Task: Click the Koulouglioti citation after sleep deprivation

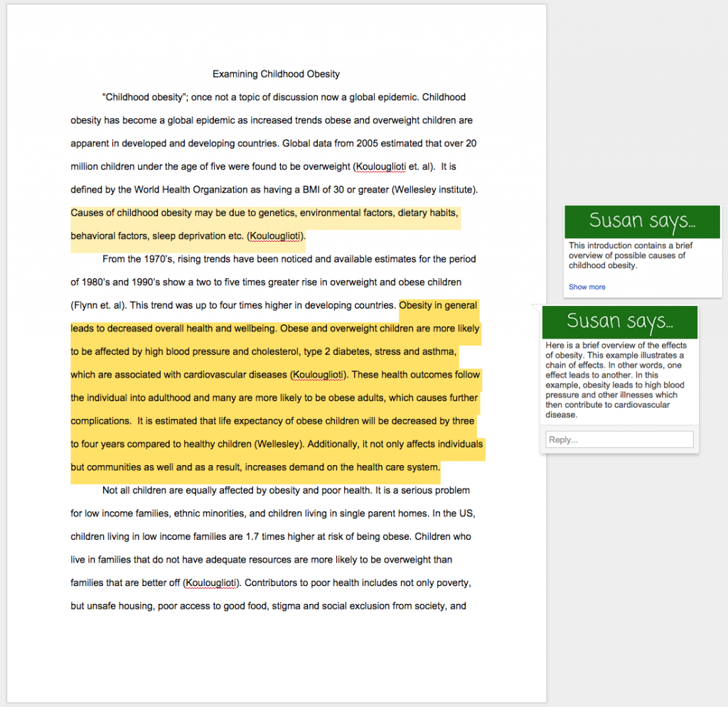Action: [276, 235]
